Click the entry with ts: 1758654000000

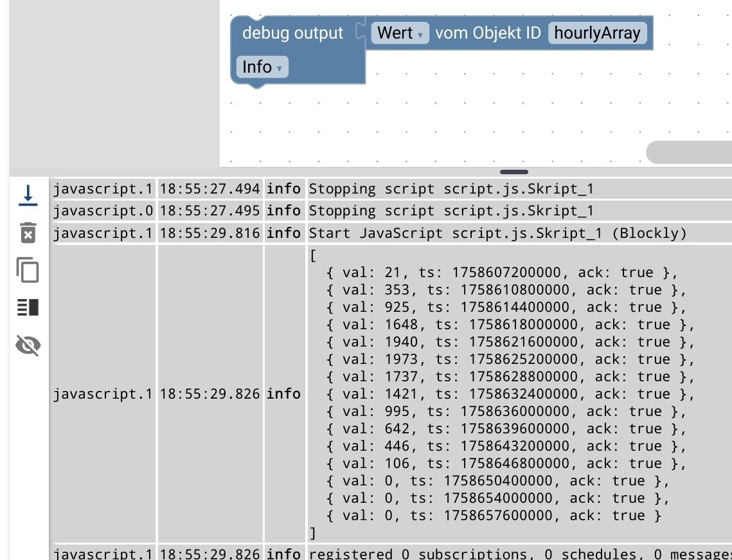point(497,498)
